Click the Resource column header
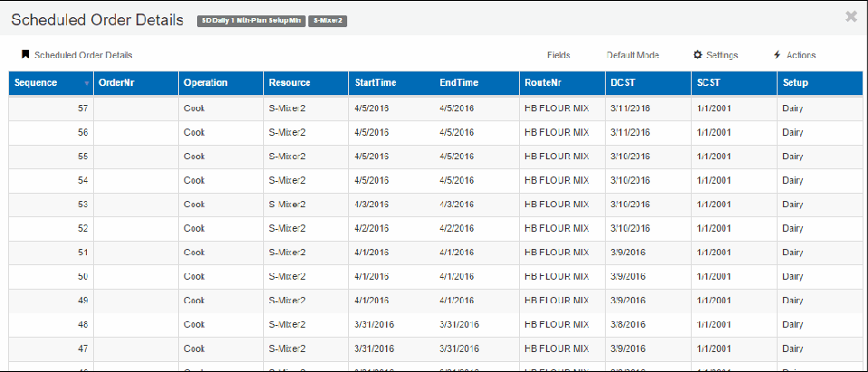Screen dimensions: 868x372 (x=289, y=83)
